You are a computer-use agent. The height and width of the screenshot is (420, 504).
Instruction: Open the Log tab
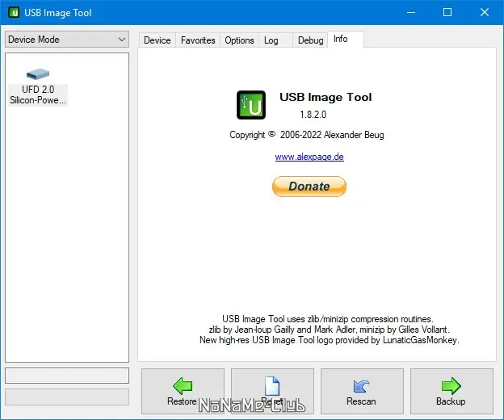click(x=275, y=40)
